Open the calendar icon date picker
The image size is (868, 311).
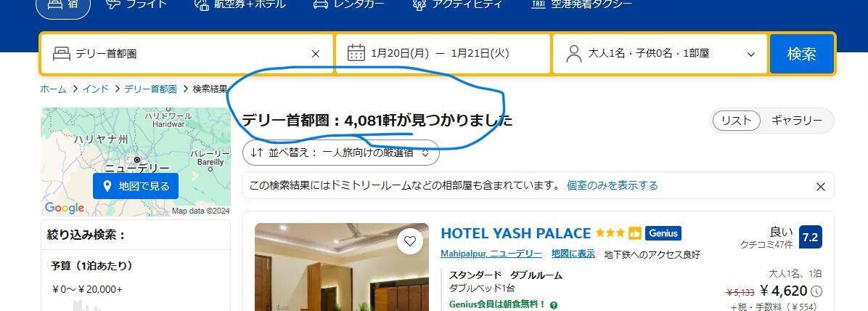356,53
